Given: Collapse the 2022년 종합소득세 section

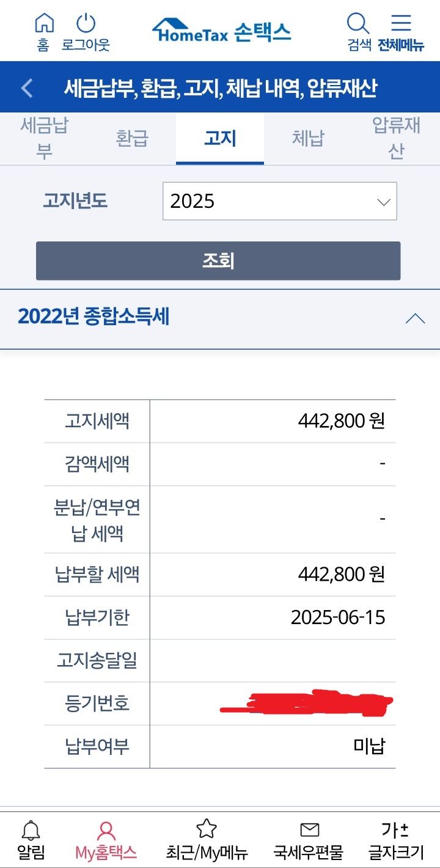Looking at the screenshot, I should pyautogui.click(x=415, y=318).
